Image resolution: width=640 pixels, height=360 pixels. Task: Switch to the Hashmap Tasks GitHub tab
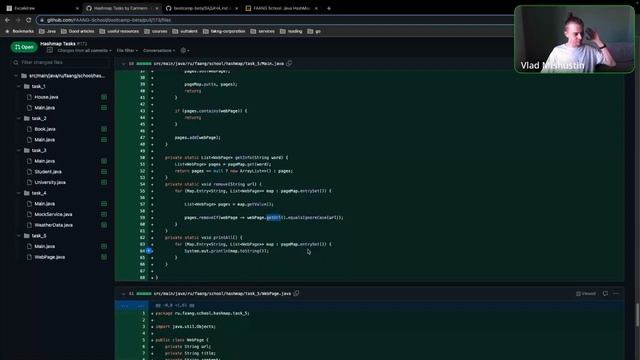pos(121,8)
